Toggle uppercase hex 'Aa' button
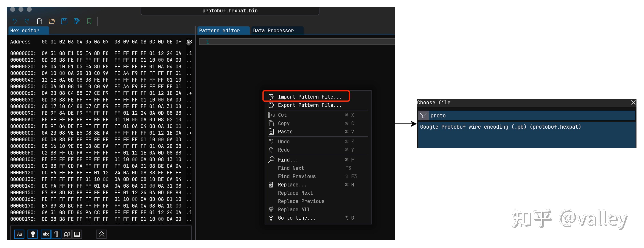The width and height of the screenshot is (644, 248). (19, 234)
